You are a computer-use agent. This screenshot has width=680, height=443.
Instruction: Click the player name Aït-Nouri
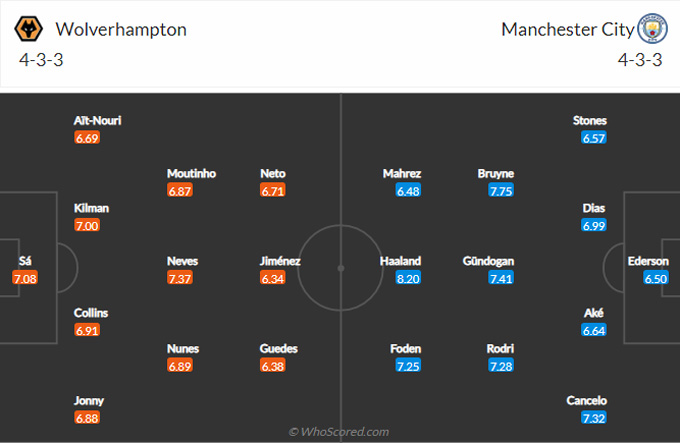coord(98,120)
